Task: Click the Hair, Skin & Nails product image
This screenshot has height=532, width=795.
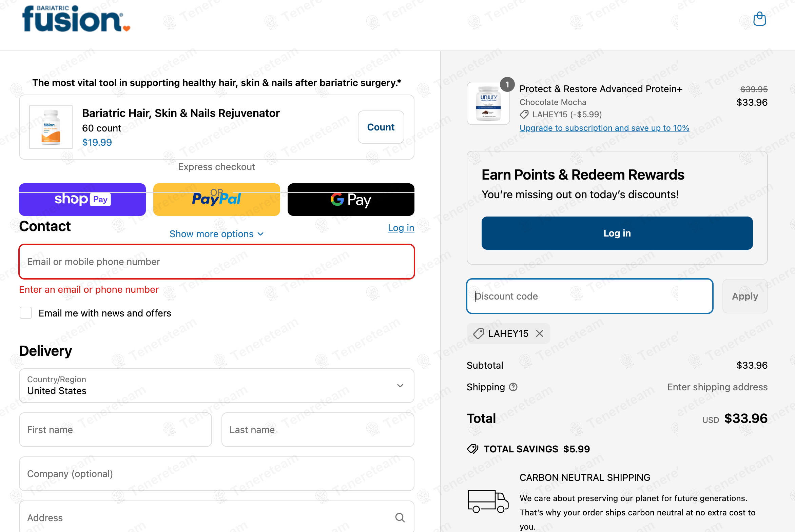Action: tap(51, 127)
